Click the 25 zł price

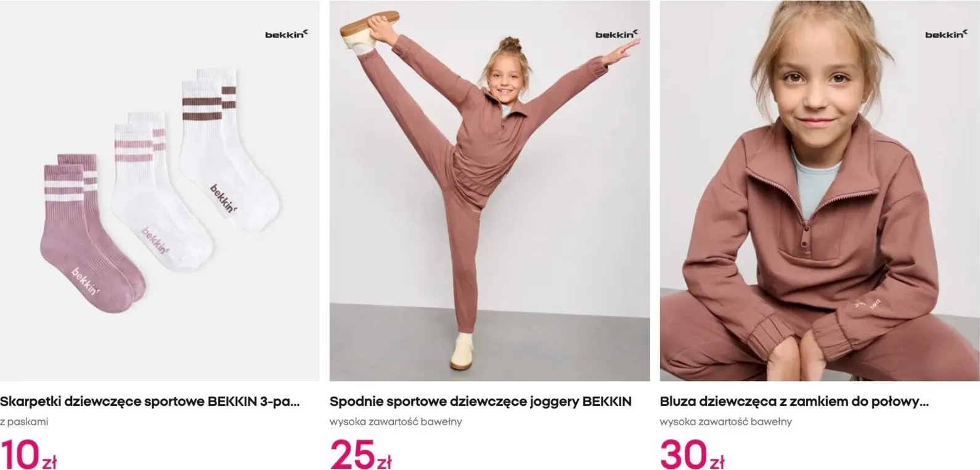pos(361,455)
